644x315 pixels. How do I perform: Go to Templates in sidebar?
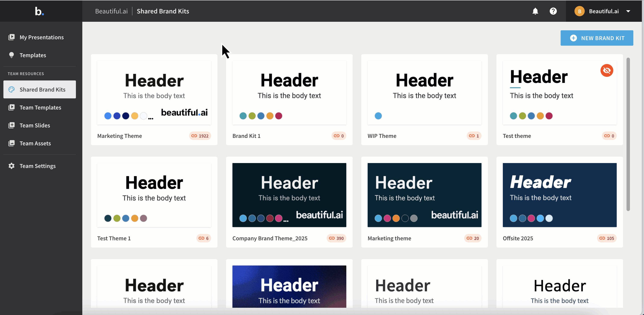pyautogui.click(x=39, y=55)
